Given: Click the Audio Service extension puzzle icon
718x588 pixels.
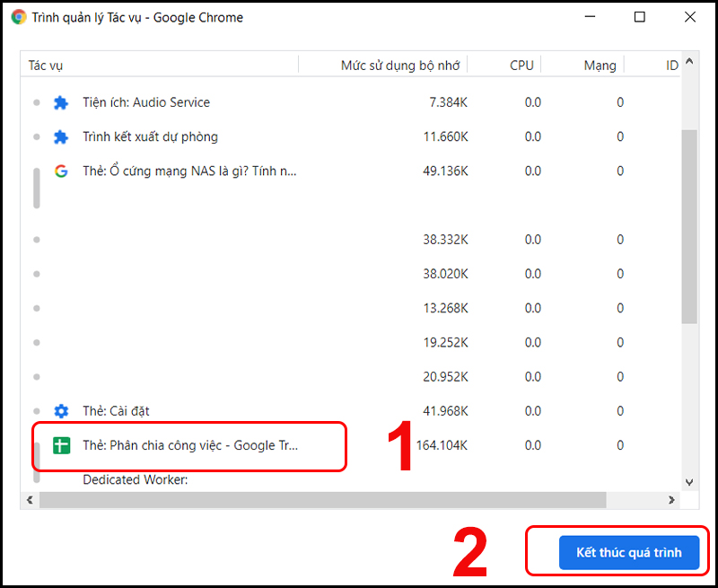Looking at the screenshot, I should coord(61,102).
